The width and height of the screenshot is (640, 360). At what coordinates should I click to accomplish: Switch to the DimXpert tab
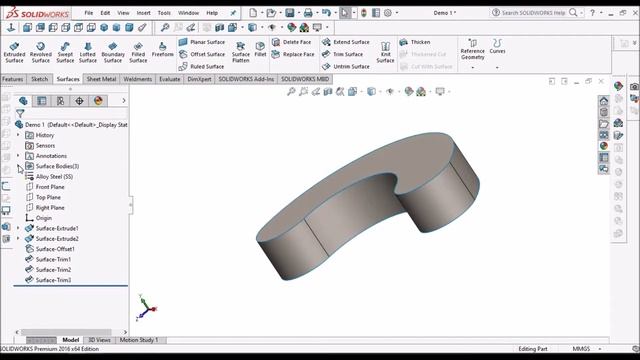click(199, 79)
